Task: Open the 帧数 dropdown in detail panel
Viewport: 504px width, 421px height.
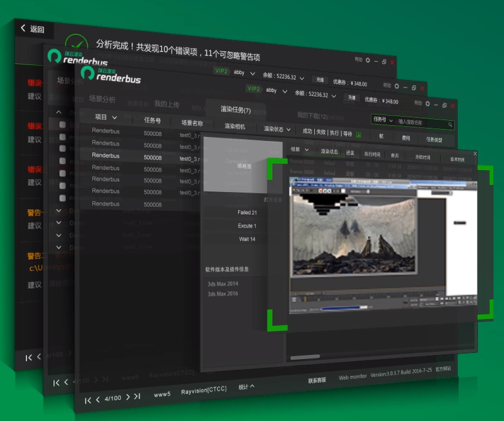Action: pos(306,150)
